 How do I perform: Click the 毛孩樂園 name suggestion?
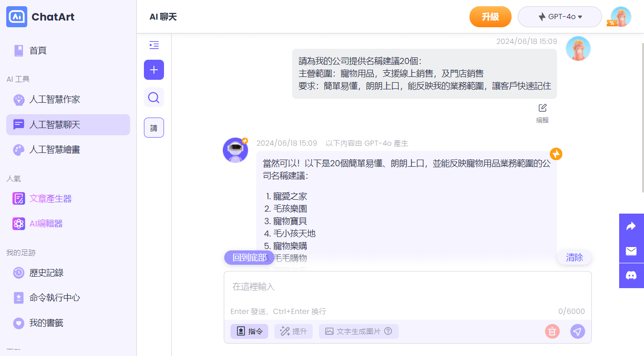point(290,209)
